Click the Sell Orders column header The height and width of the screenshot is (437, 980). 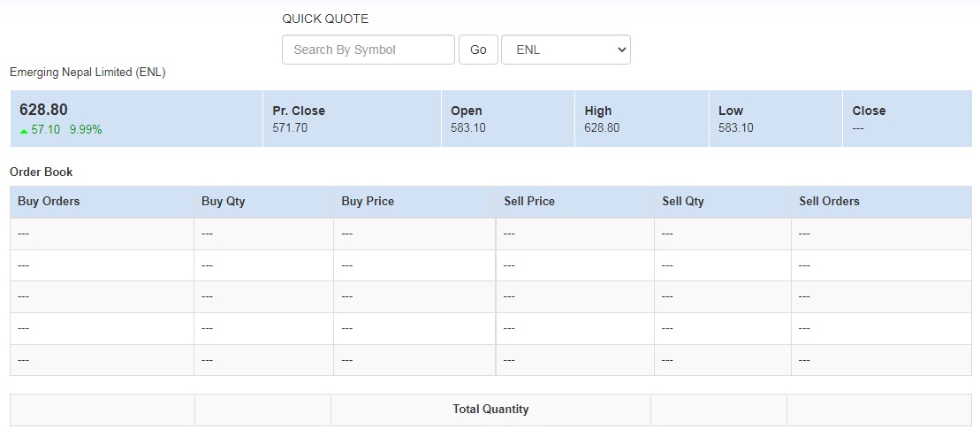(829, 202)
